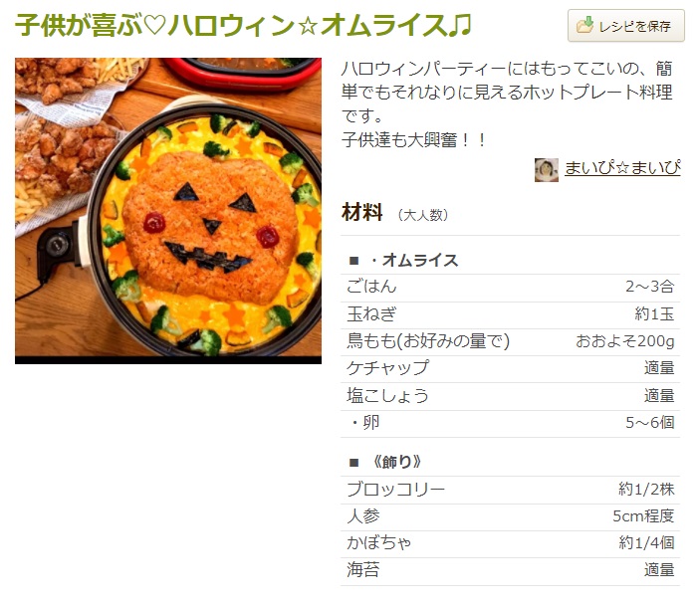This screenshot has width=700, height=609.
Task: Click the folder icon in the save button
Action: coord(584,26)
